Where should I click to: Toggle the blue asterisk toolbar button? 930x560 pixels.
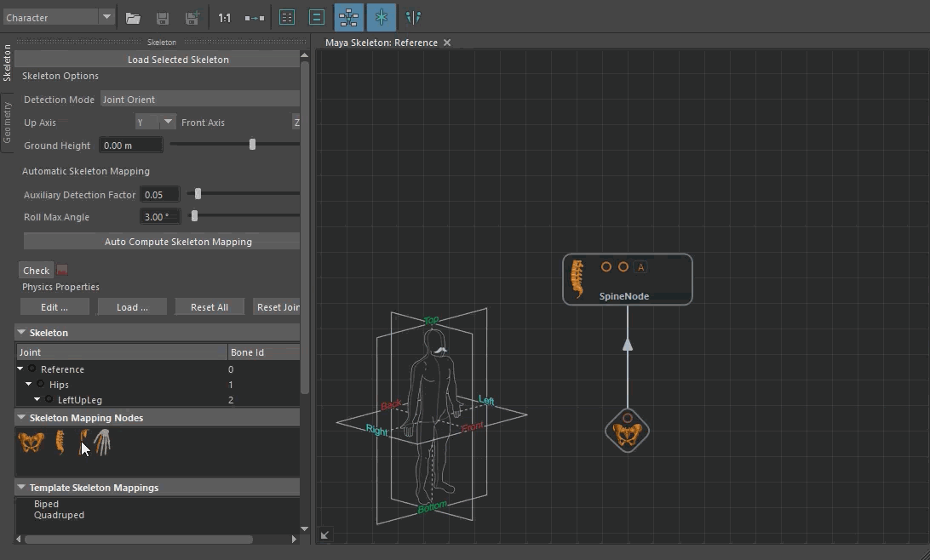[x=381, y=17]
